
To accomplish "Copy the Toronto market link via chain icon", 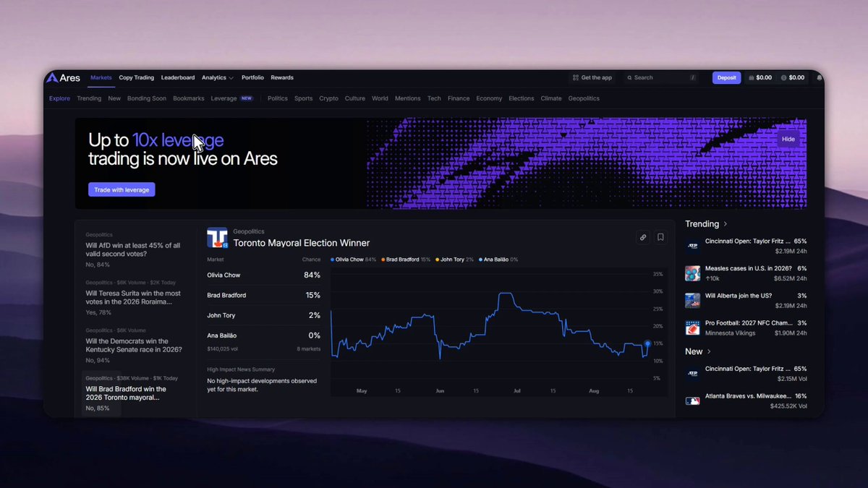I will [x=642, y=237].
